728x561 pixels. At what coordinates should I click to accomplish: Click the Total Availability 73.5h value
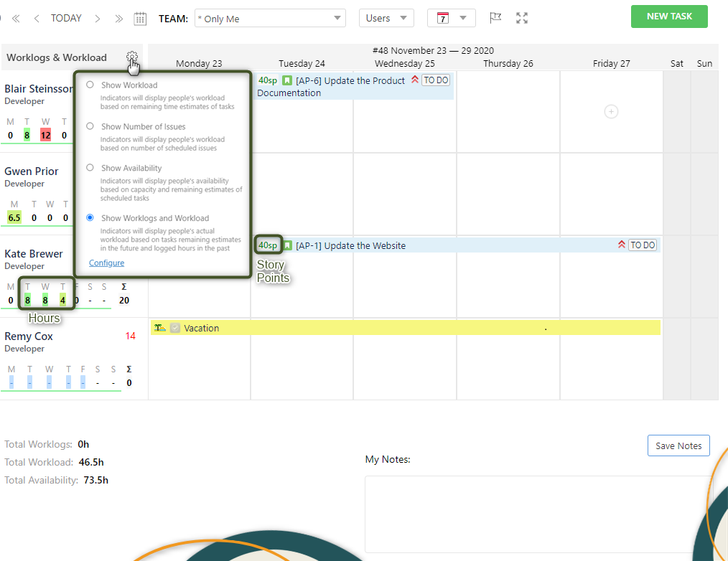pos(95,480)
